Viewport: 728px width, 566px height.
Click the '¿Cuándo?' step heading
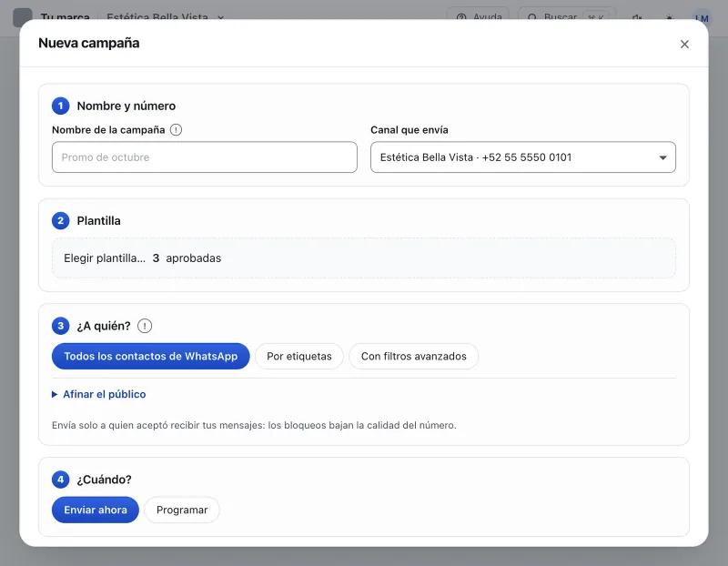(x=105, y=480)
